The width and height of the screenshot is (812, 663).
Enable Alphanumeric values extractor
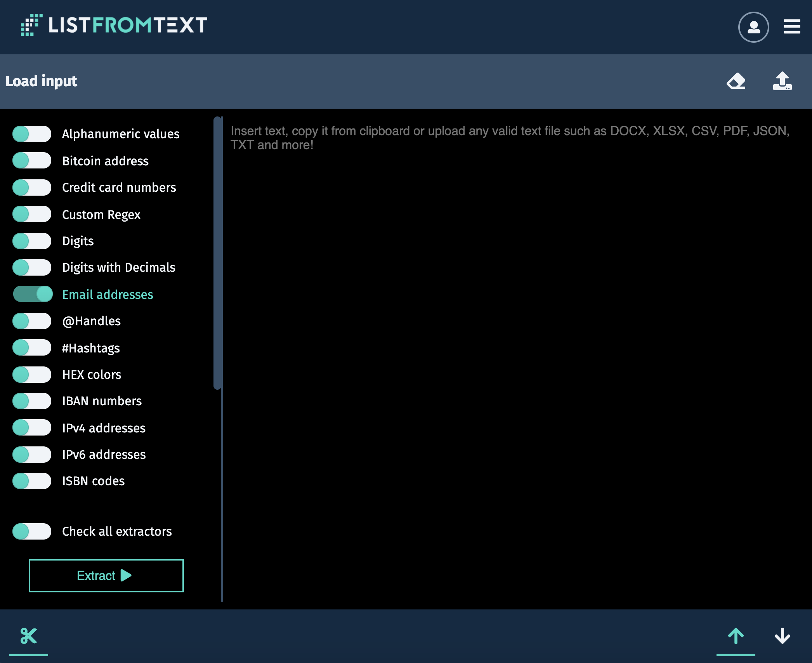click(32, 134)
